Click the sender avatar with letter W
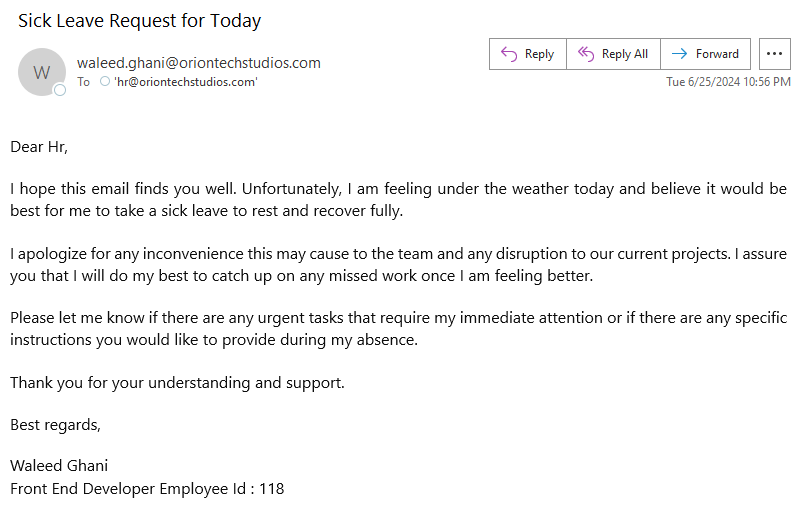The image size is (810, 525). [x=42, y=72]
